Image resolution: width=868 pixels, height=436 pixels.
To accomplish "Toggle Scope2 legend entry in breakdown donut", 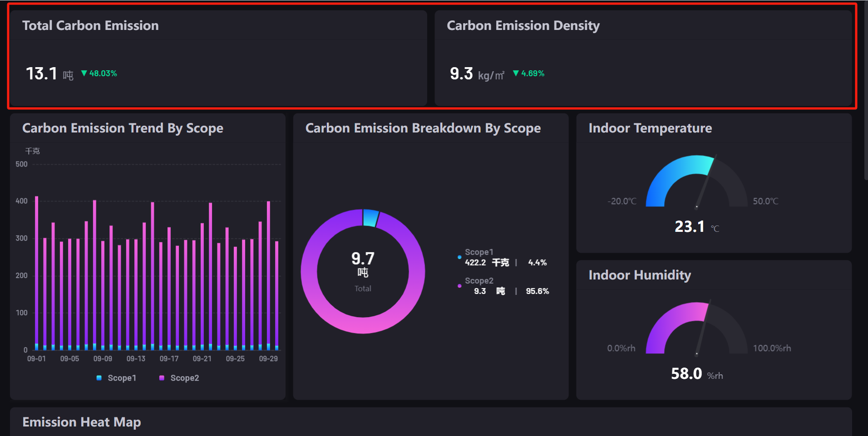I will click(x=479, y=281).
